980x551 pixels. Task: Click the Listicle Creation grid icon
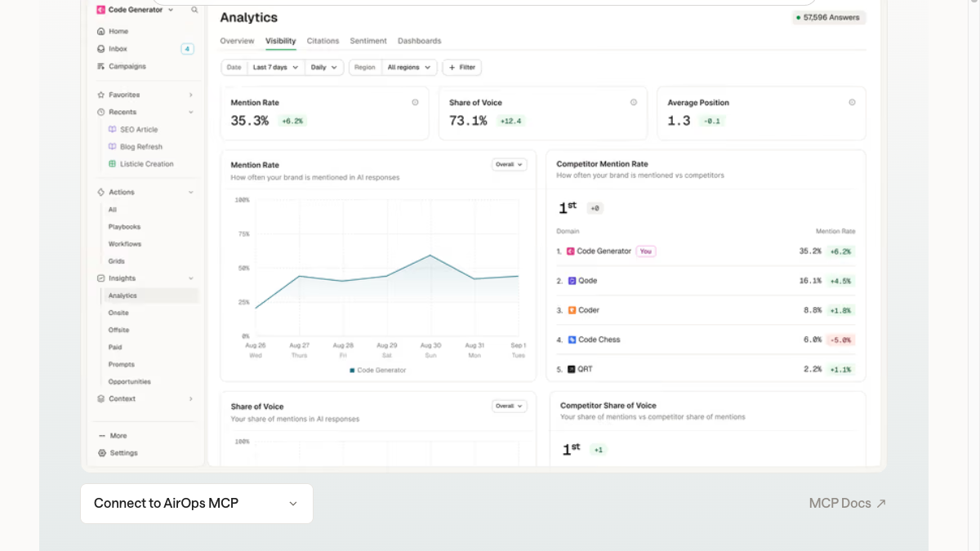pos(112,164)
